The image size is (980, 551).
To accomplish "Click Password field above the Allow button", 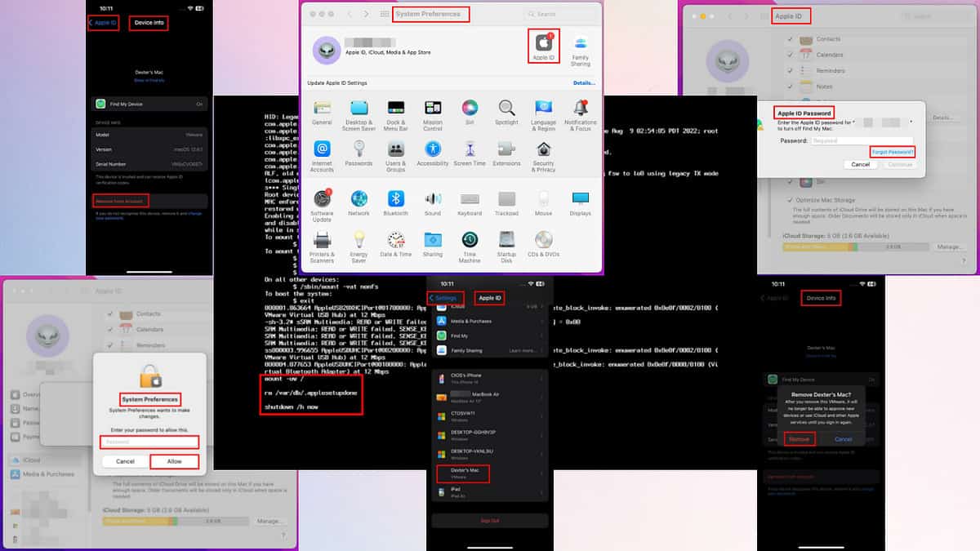I will tap(149, 442).
